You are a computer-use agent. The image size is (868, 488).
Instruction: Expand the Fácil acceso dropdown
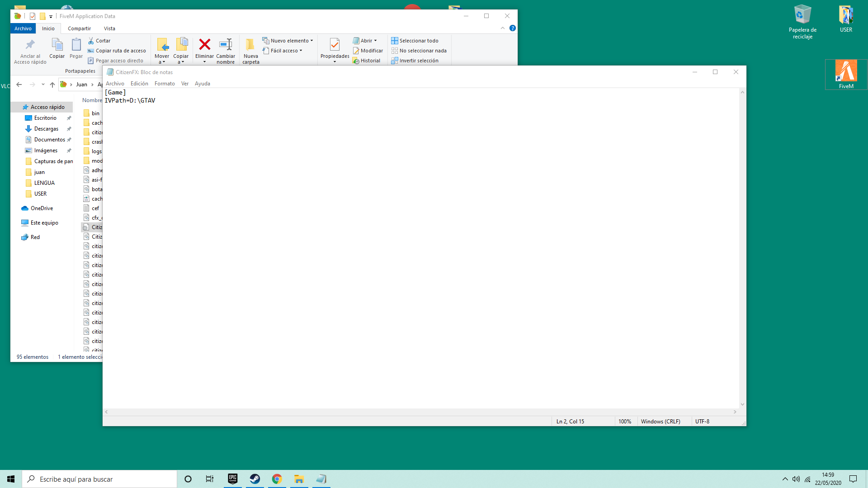coord(283,51)
